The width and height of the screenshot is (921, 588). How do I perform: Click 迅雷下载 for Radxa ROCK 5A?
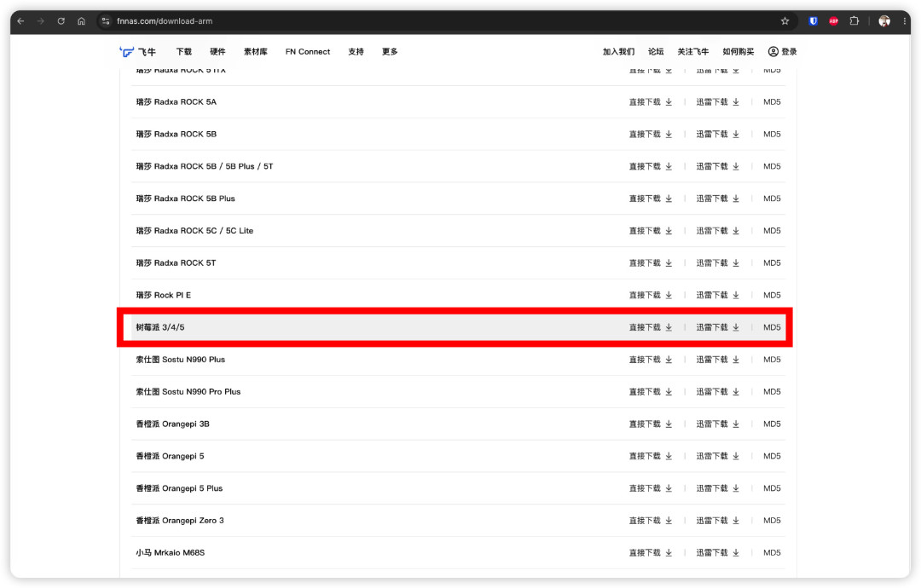[x=718, y=102]
